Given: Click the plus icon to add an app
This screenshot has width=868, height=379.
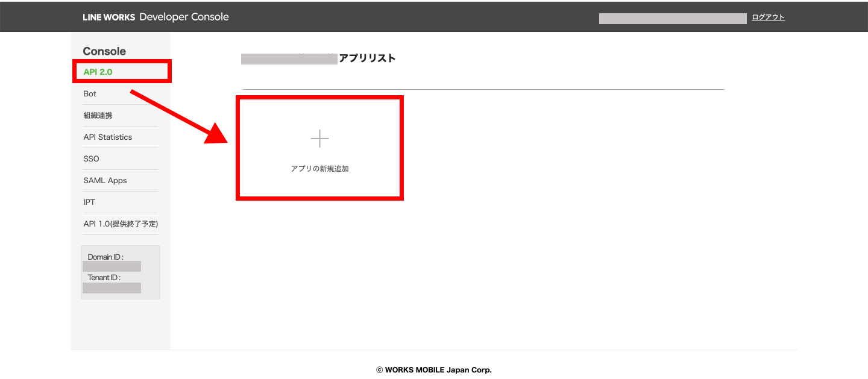Looking at the screenshot, I should point(319,139).
